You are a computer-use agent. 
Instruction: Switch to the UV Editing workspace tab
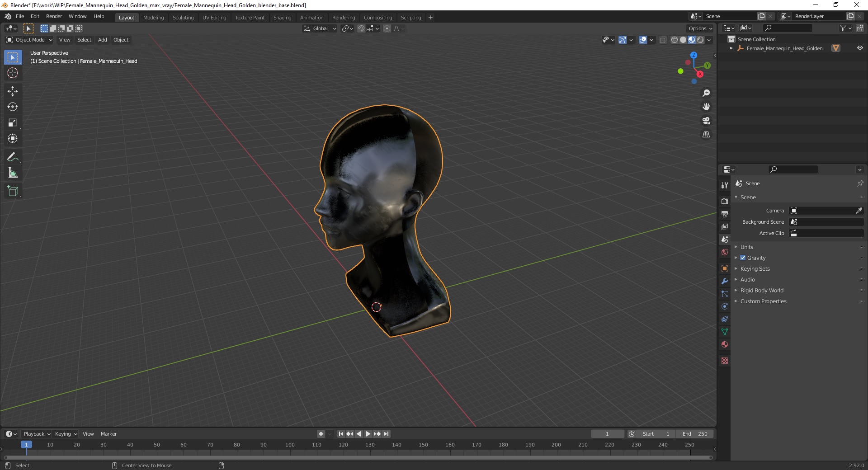click(214, 18)
